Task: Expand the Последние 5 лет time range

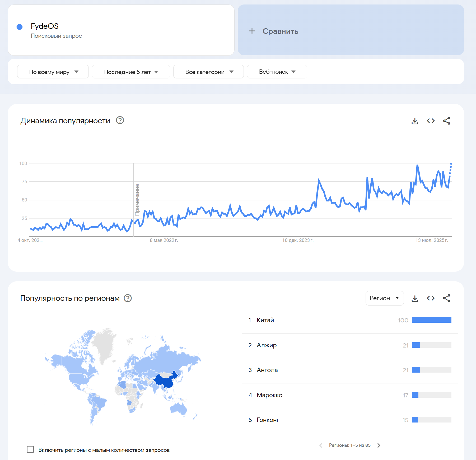Action: [x=131, y=72]
